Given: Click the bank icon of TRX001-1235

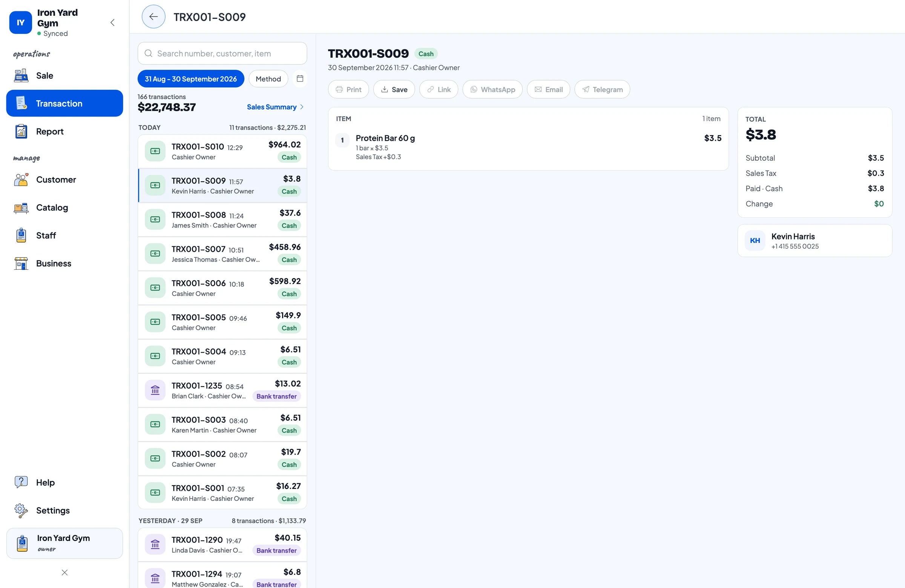Looking at the screenshot, I should click(x=155, y=390).
